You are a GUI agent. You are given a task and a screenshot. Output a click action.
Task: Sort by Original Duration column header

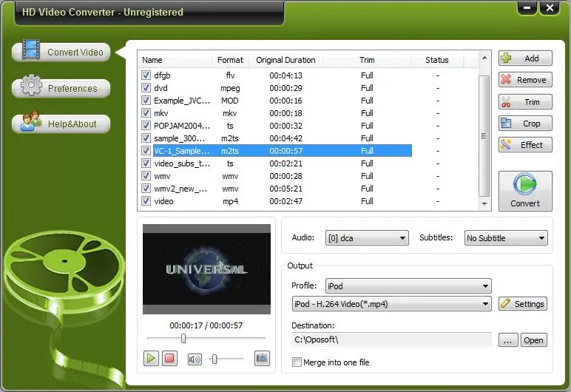click(285, 60)
